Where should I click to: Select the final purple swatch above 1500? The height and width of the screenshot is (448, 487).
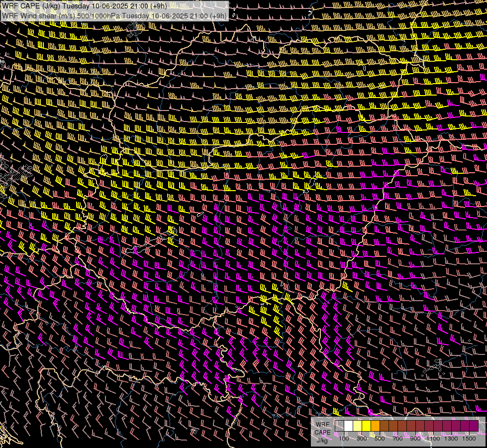coord(474,426)
